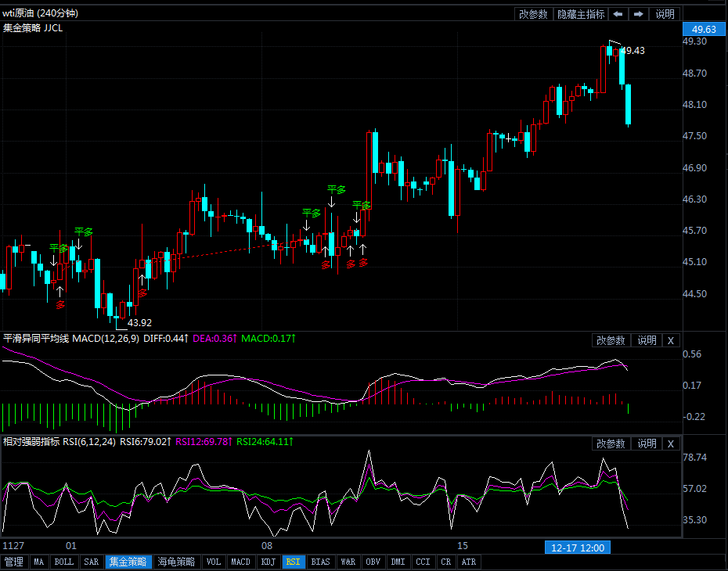Click the 12-17 12:00 time marker
This screenshot has width=728, height=571.
click(x=577, y=546)
